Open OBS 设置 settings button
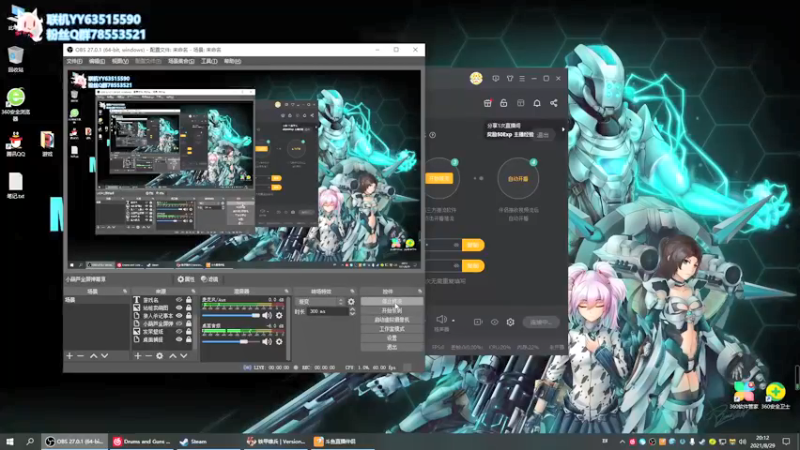This screenshot has height=450, width=800. tap(392, 338)
